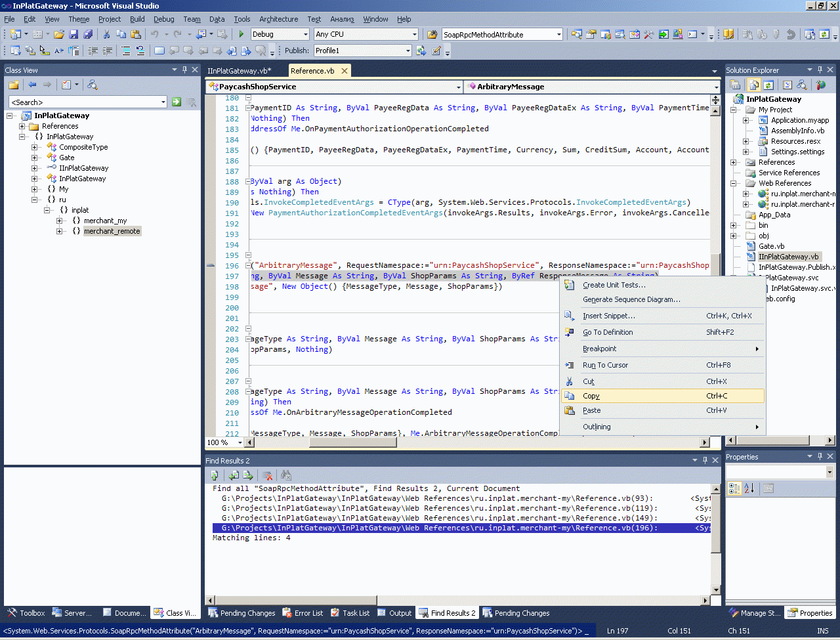The width and height of the screenshot is (840, 640).
Task: Open the Publish Profile1 dropdown
Action: (x=408, y=51)
